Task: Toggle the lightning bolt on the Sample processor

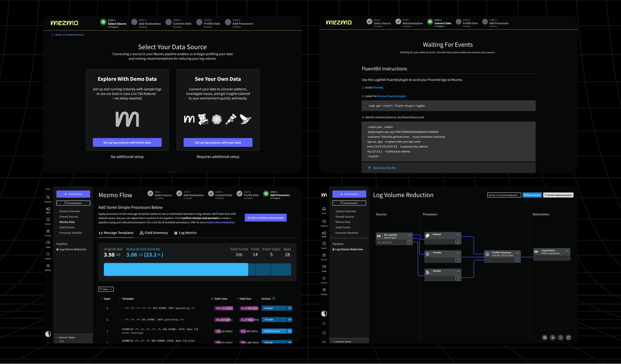Action: 458,278
